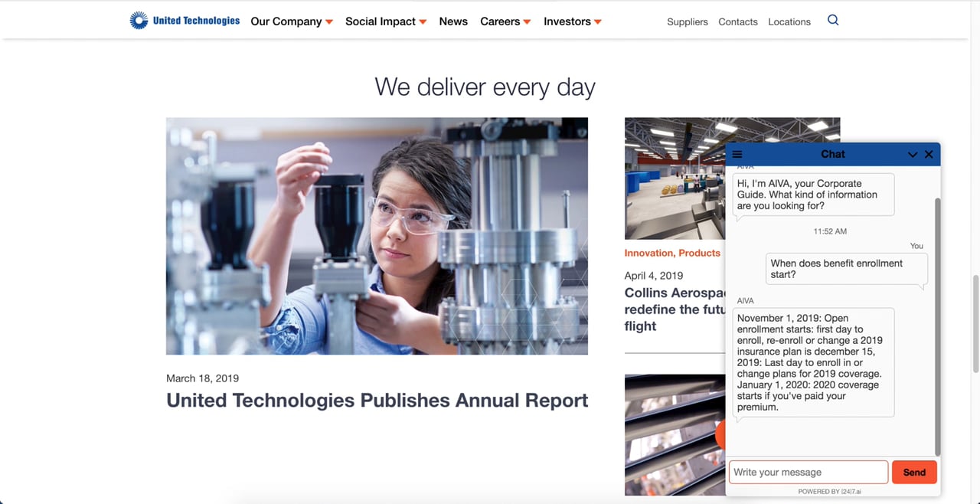Open the Suppliers link
The image size is (980, 504).
[x=688, y=21]
